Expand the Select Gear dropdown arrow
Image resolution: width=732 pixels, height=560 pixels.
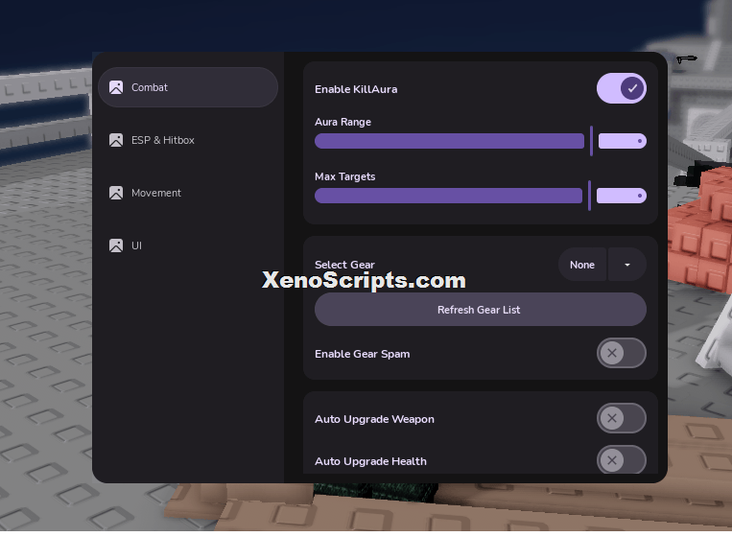pyautogui.click(x=627, y=265)
